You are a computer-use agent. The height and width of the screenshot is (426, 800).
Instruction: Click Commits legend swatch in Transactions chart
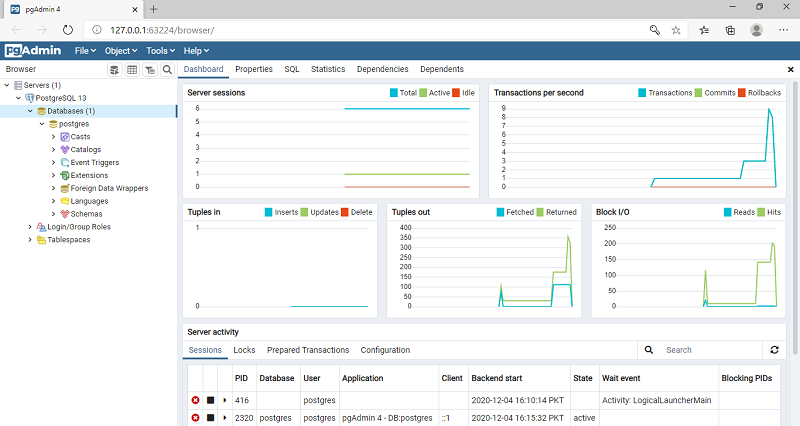coord(698,93)
